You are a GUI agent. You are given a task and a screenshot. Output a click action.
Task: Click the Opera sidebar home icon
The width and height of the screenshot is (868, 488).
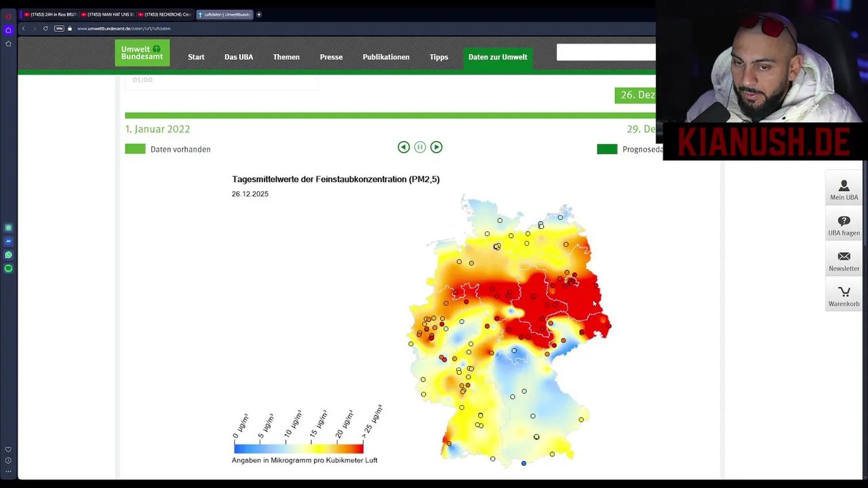pos(8,30)
